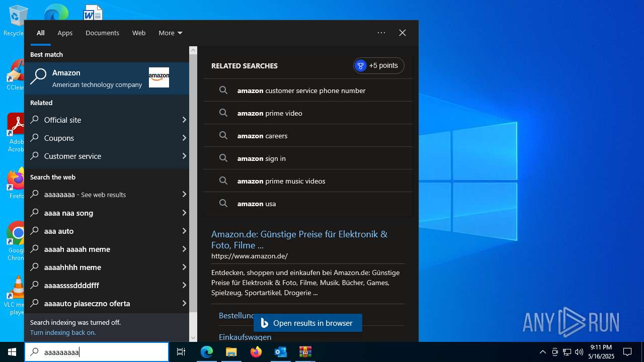
Task: Open the volume control tray icon
Action: (x=579, y=352)
